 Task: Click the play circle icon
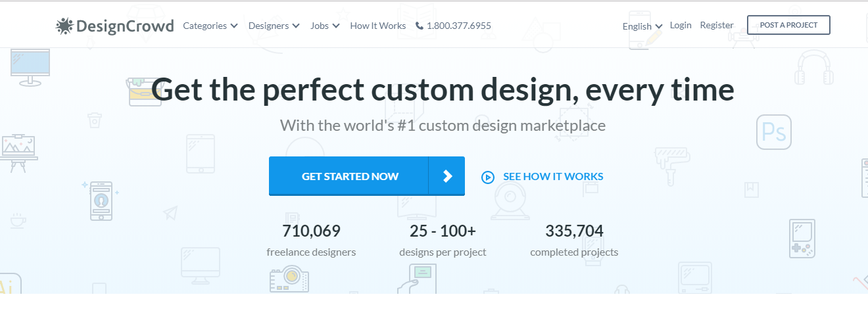coord(487,177)
